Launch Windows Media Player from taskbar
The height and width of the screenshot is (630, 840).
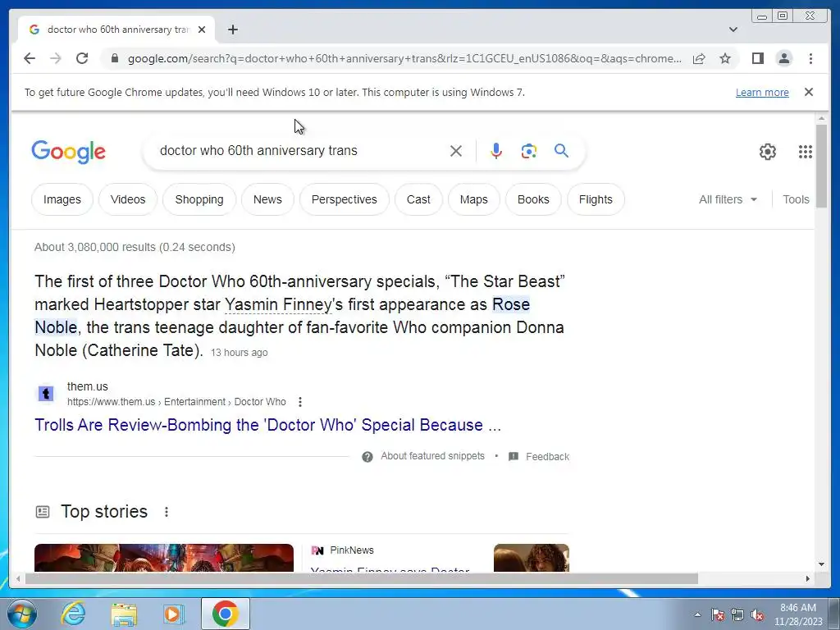[x=174, y=614]
